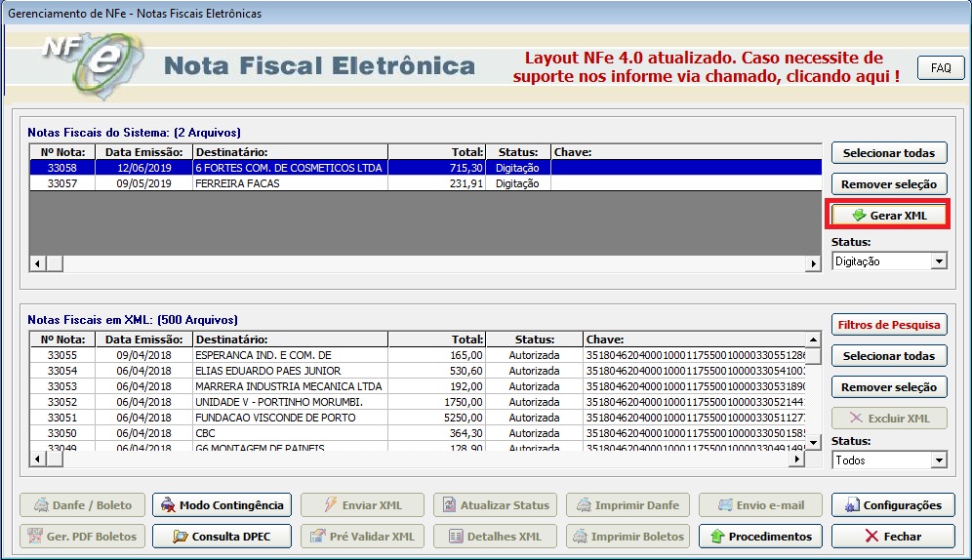Select nota 33057 FERREIRA FACAS row
The image size is (972, 560).
(x=425, y=183)
